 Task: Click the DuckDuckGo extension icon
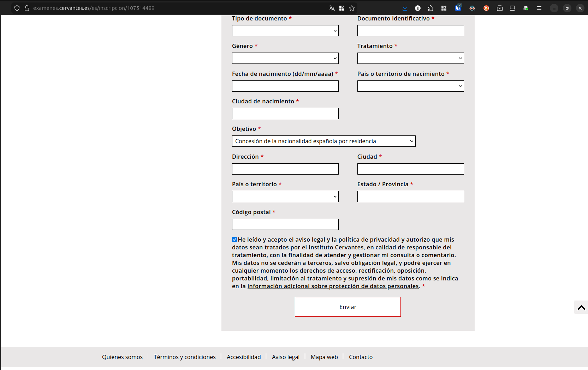coord(486,8)
